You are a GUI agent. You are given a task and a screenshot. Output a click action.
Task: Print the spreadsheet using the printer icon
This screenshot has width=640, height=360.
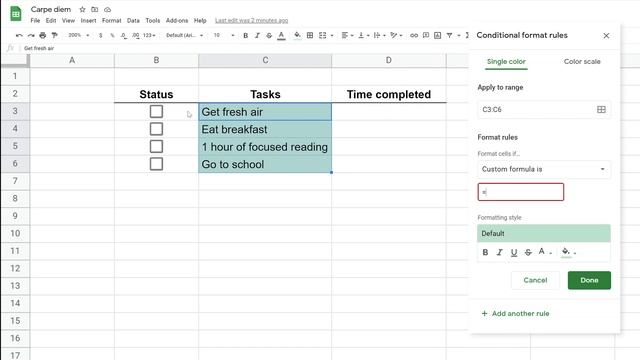(42, 36)
